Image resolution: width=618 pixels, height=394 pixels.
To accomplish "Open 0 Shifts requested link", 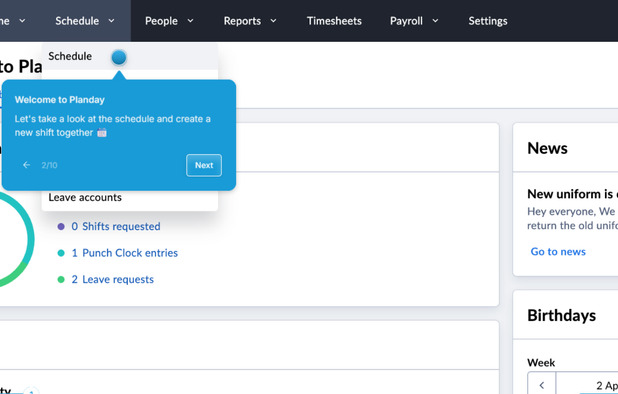I will tap(116, 227).
